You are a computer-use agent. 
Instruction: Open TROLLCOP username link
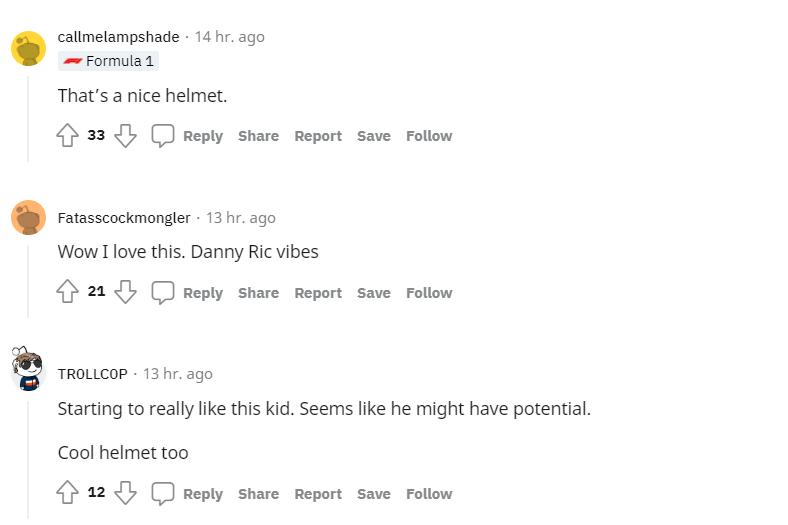pos(93,374)
